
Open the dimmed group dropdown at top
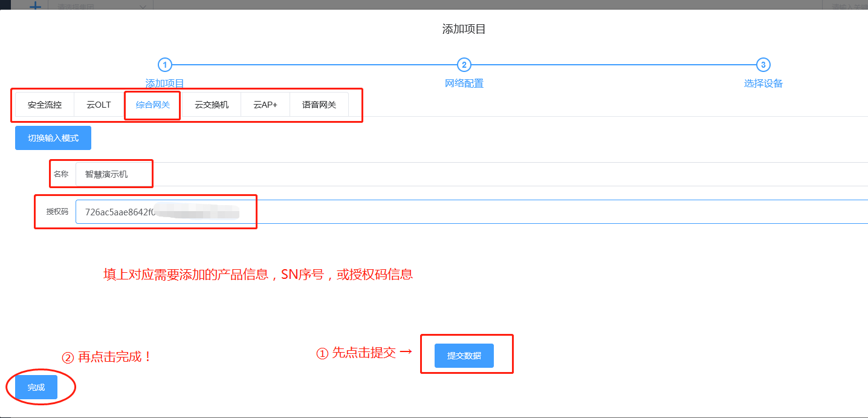[101, 7]
